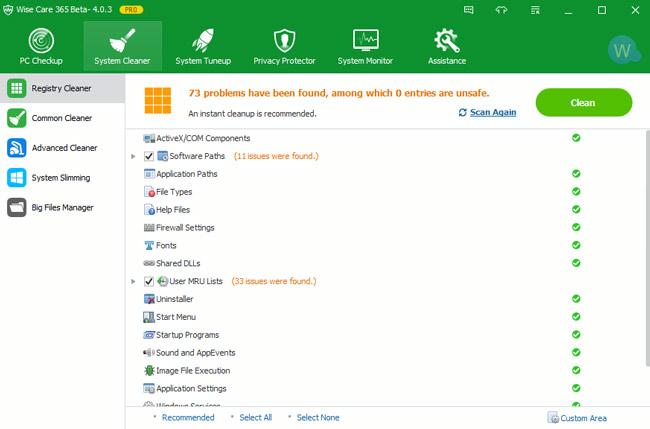Open Advanced Cleaner in sidebar
The image size is (650, 429).
(x=62, y=148)
